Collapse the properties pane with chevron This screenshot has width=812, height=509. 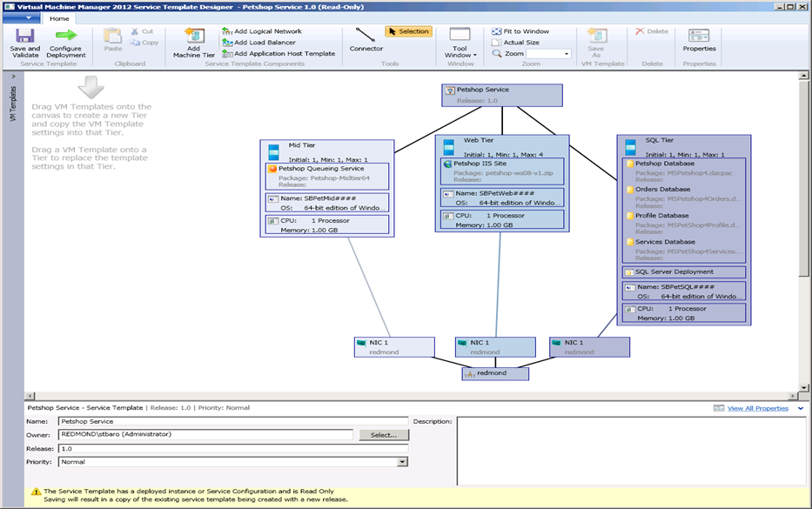click(x=801, y=408)
